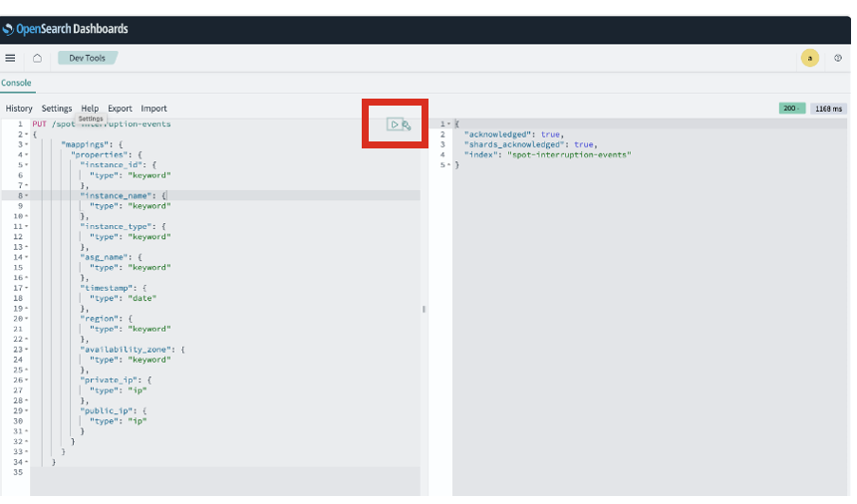Viewport: 857px width, 504px height.
Task: Click the user avatar 'a'
Action: coord(809,58)
